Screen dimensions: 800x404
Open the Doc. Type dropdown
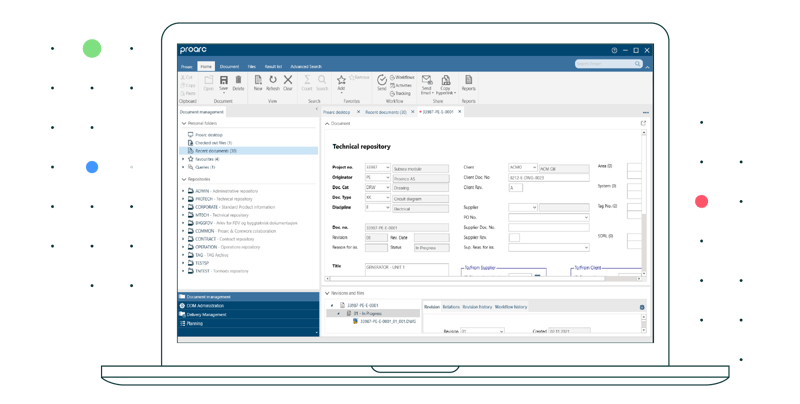[388, 197]
